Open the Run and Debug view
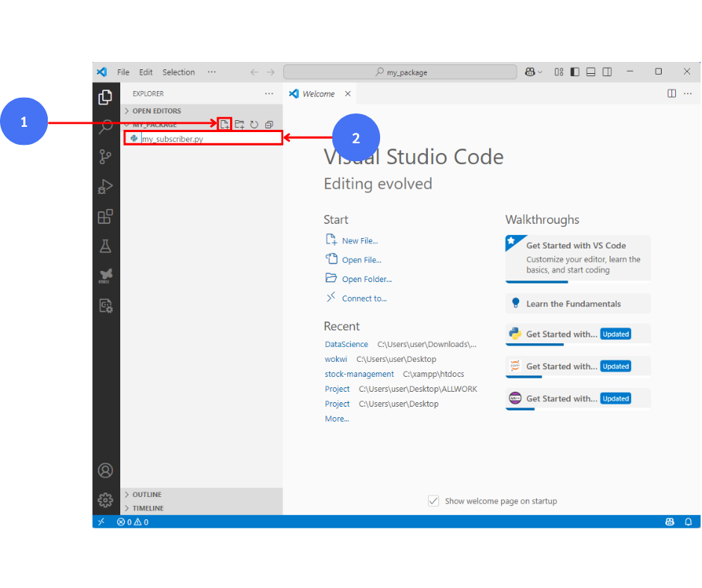This screenshot has height=588, width=702. point(105,187)
